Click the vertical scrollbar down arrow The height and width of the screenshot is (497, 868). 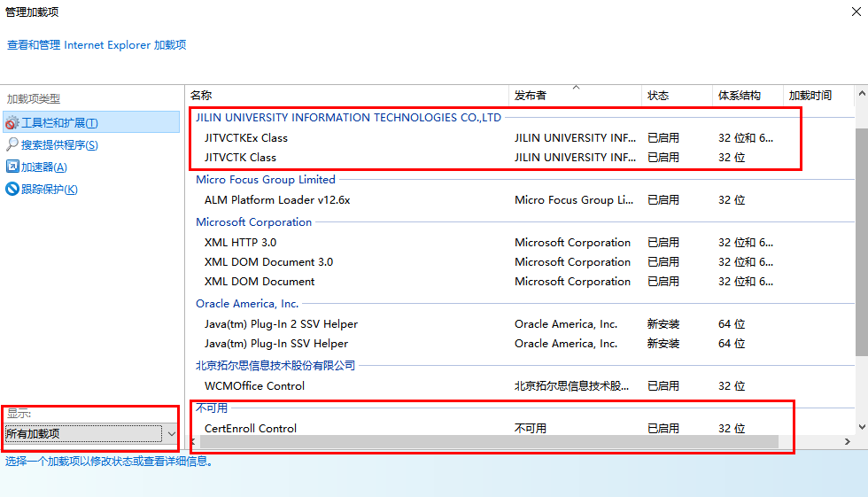click(861, 427)
